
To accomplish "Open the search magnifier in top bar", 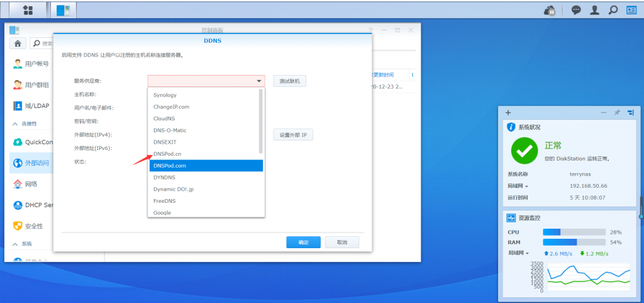I will [613, 10].
